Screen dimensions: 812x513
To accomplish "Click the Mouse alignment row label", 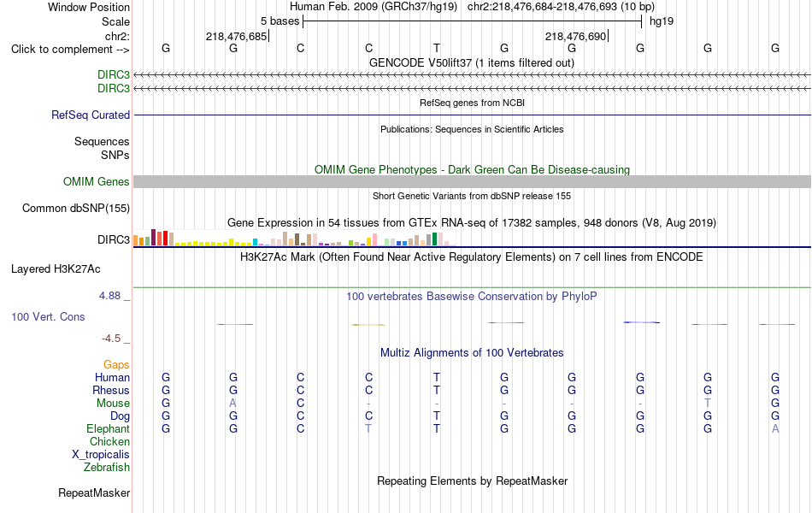I will click(113, 404).
